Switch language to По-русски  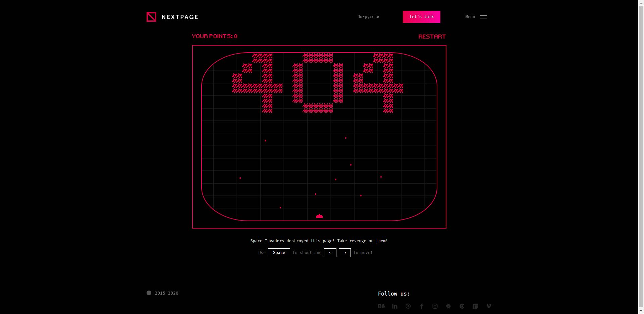[368, 17]
